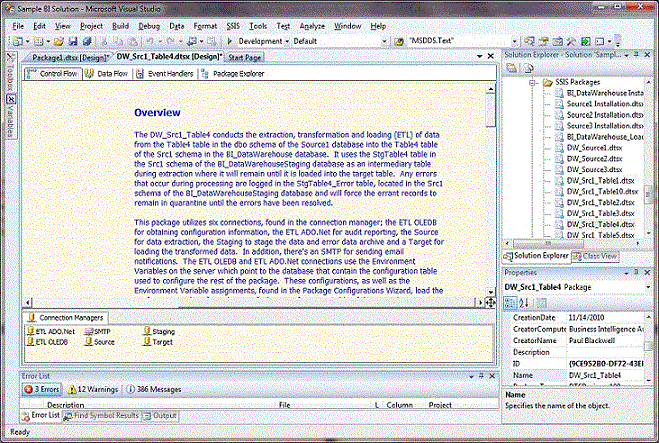Toggle the 12 Warnings filter
This screenshot has height=443, width=659.
[x=93, y=389]
